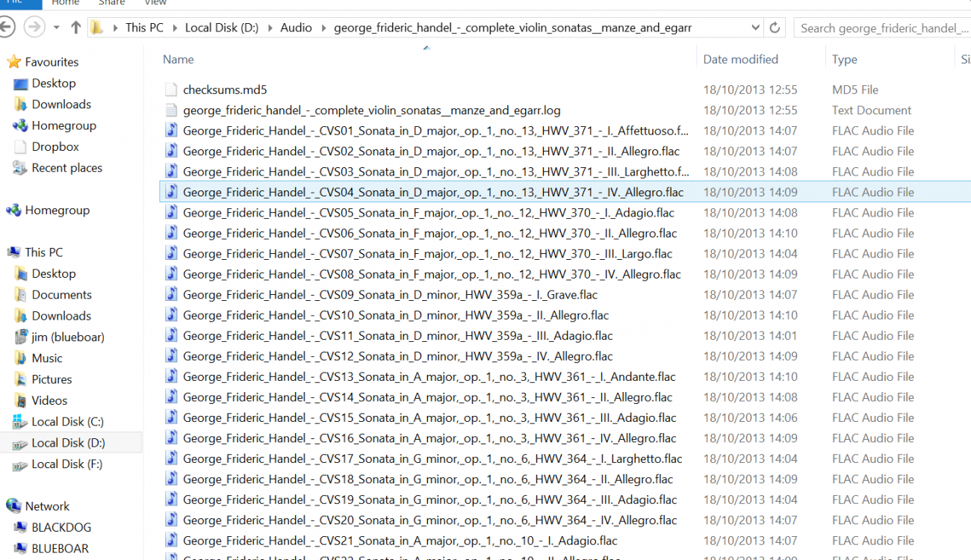The image size is (971, 560).
Task: Open the Home ribbon tab
Action: tap(66, 3)
